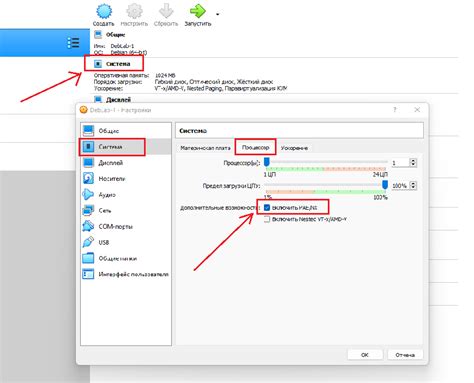Click the Оперативная память 1024 МБ value
Image resolution: width=474 pixels, height=383 pixels.
165,76
